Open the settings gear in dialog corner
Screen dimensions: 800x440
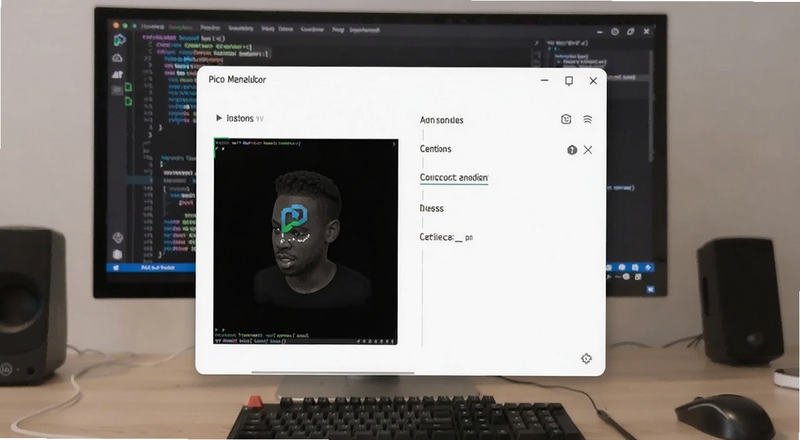pos(586,359)
